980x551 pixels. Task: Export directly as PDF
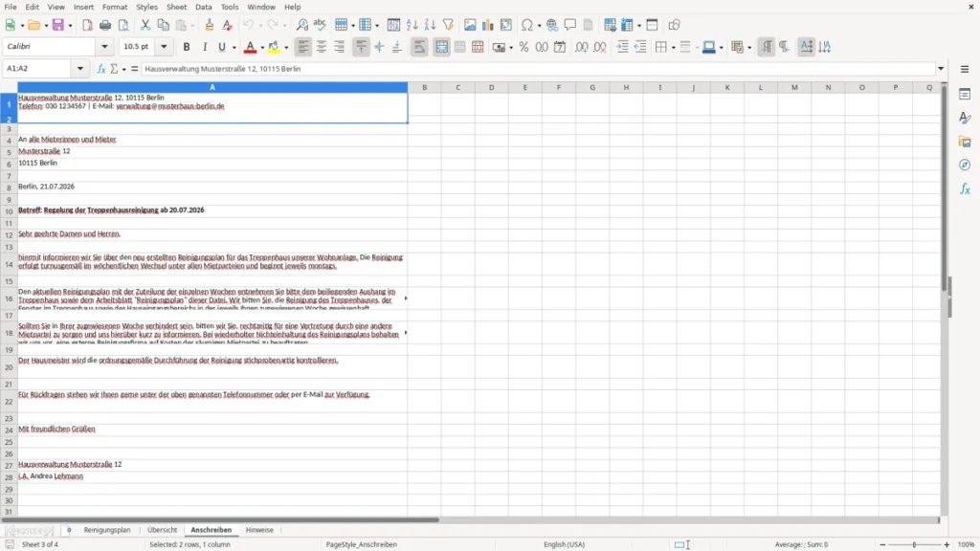pos(87,25)
